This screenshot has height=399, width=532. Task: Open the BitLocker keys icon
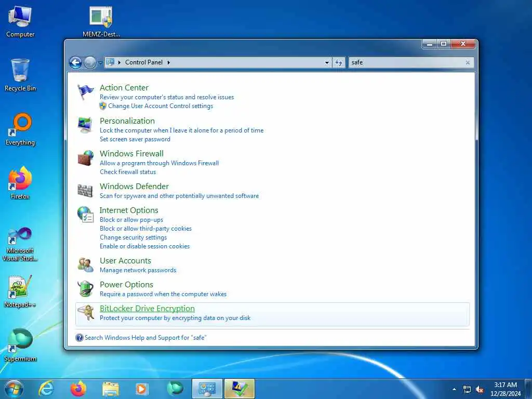(x=86, y=312)
